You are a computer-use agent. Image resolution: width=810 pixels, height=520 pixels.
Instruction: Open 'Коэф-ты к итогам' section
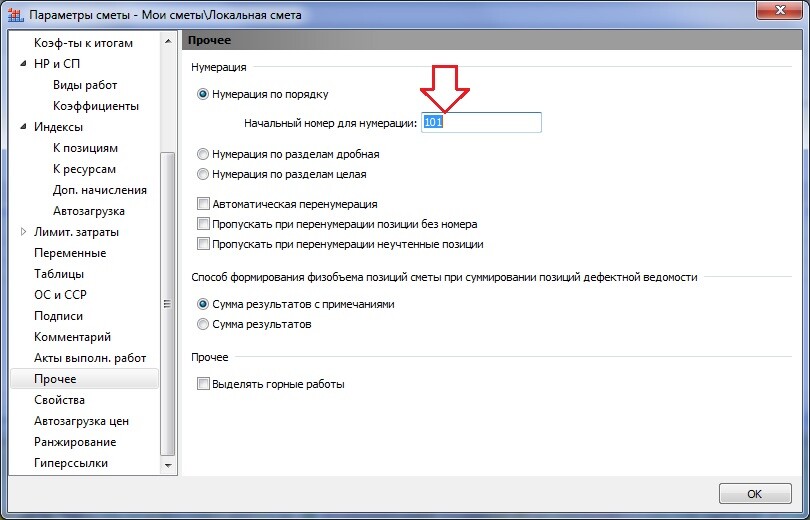coord(83,43)
